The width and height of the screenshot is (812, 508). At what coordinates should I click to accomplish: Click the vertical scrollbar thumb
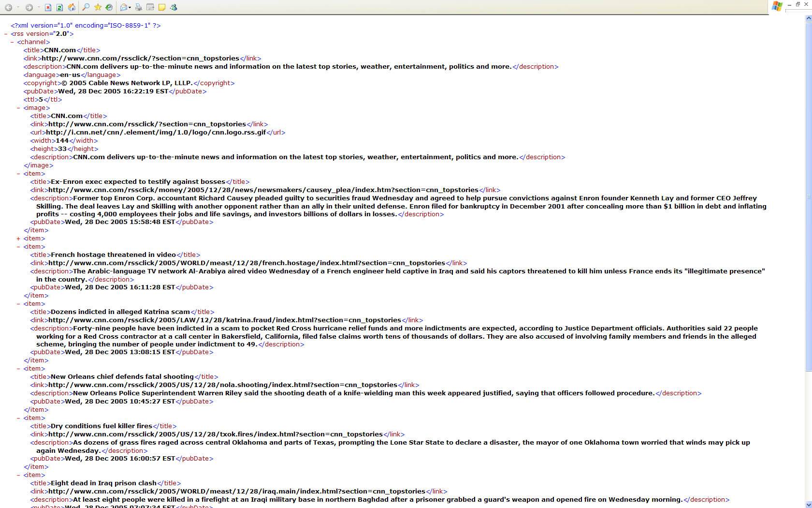click(808, 197)
